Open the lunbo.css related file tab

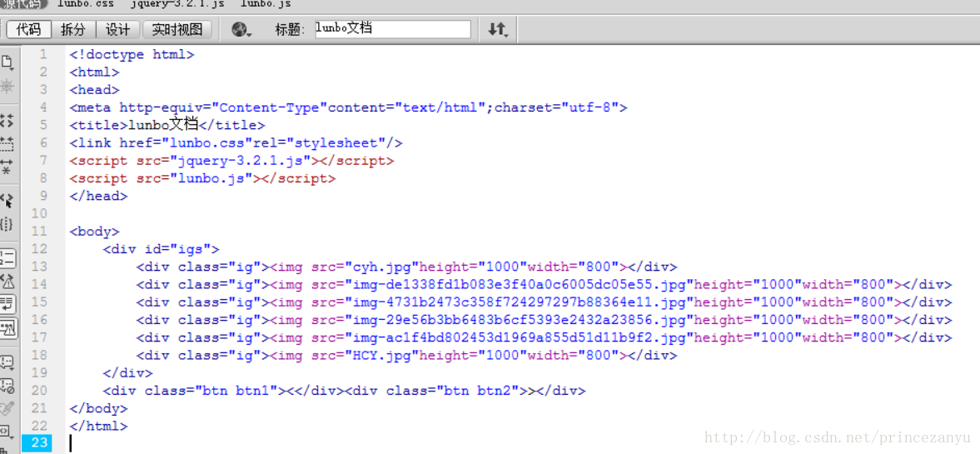(86, 4)
